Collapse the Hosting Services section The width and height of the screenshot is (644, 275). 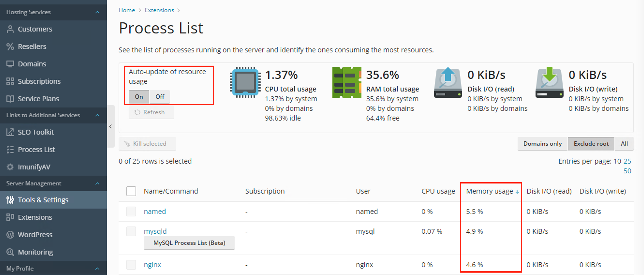(x=97, y=12)
